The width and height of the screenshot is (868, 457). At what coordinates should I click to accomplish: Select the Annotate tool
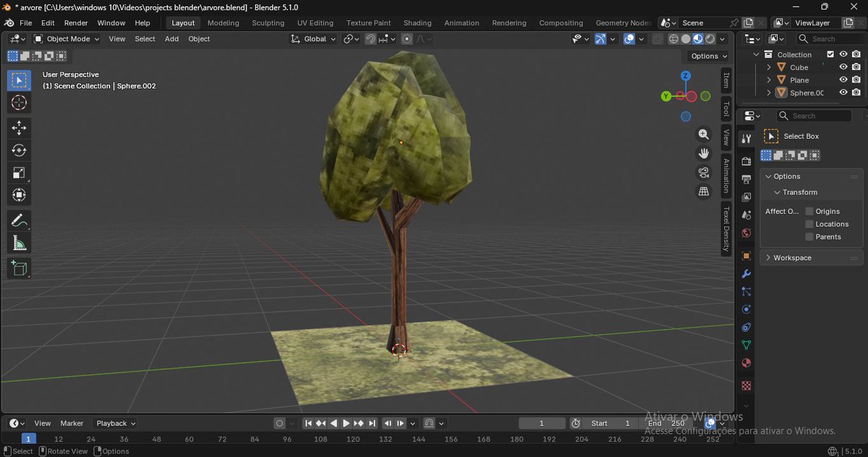pyautogui.click(x=20, y=221)
